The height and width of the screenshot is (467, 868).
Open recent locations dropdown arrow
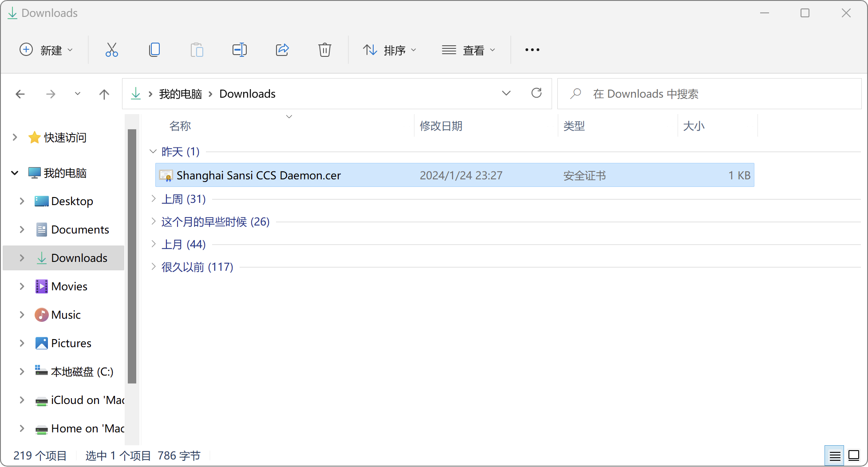[x=78, y=94]
